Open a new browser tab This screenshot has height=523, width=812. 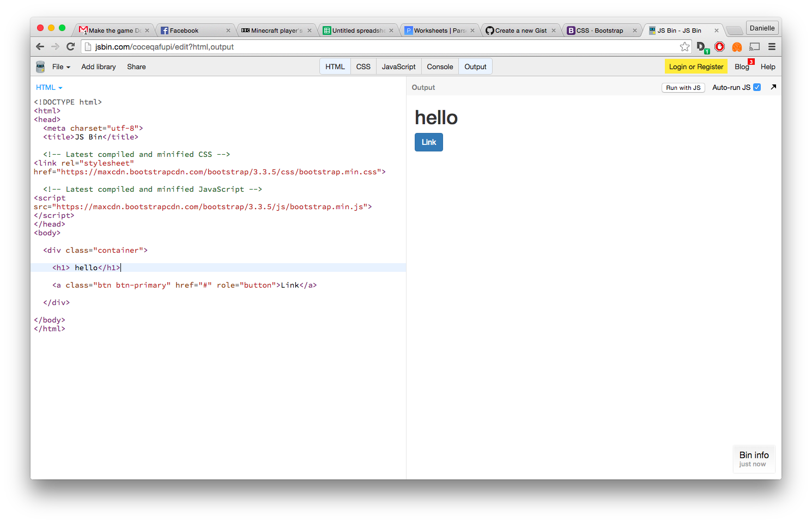(x=735, y=31)
